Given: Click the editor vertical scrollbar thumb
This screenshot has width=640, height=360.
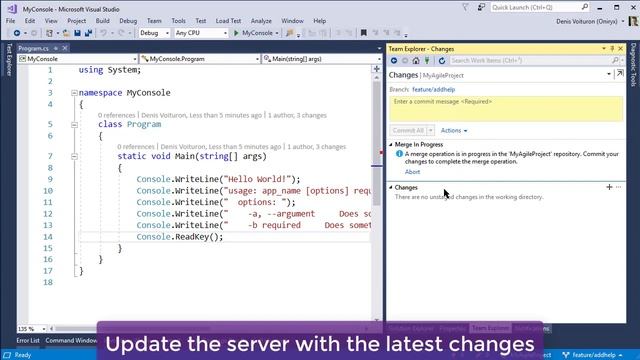Looking at the screenshot, I should (377, 143).
